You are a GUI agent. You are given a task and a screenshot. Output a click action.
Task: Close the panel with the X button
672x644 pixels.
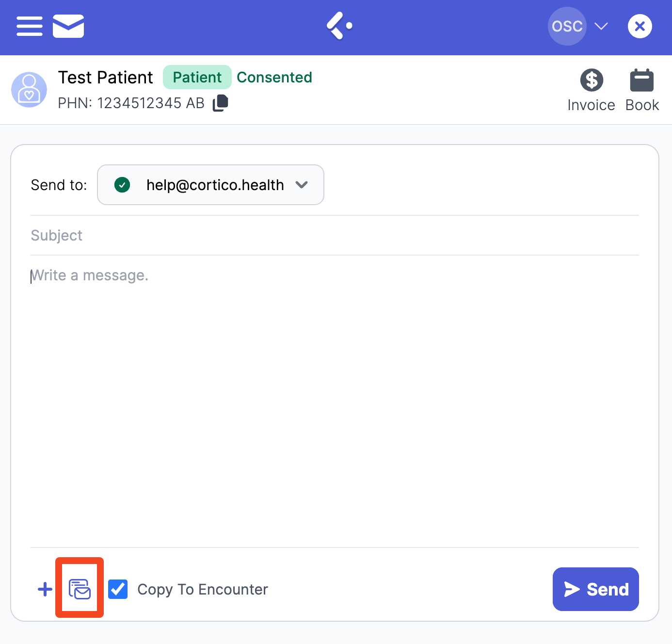click(640, 26)
